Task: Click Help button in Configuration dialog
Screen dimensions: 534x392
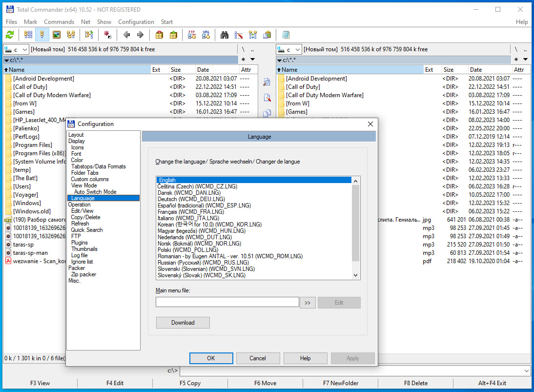Action: point(305,358)
